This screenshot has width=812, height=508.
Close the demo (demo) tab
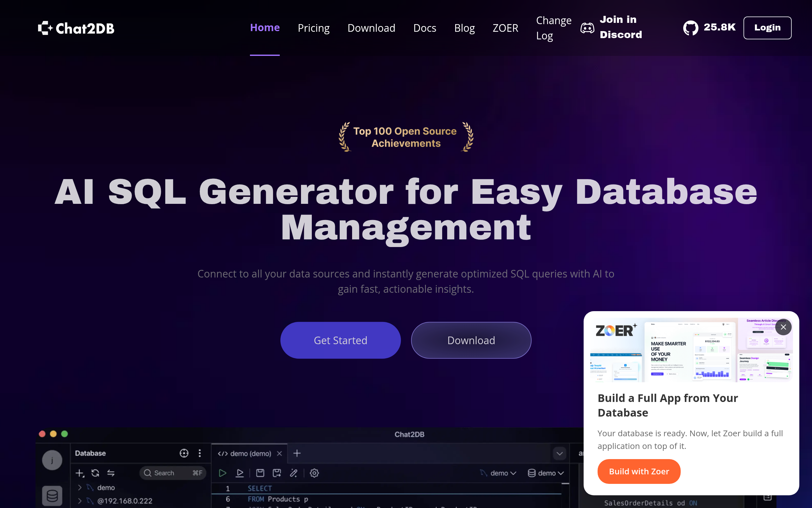tap(279, 454)
